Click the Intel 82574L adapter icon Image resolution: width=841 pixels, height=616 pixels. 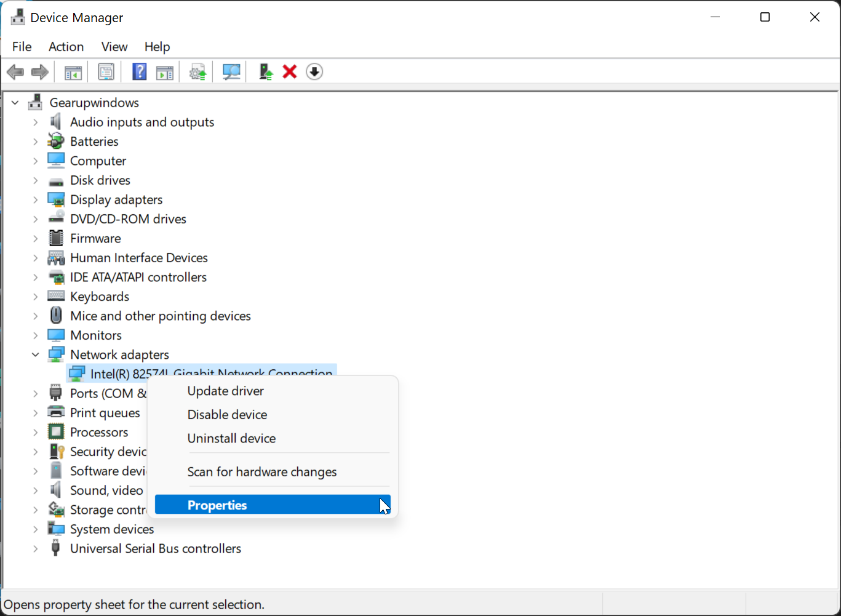tap(77, 373)
